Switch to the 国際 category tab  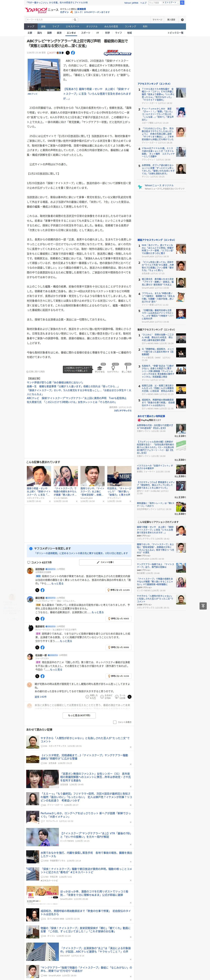[49, 33]
